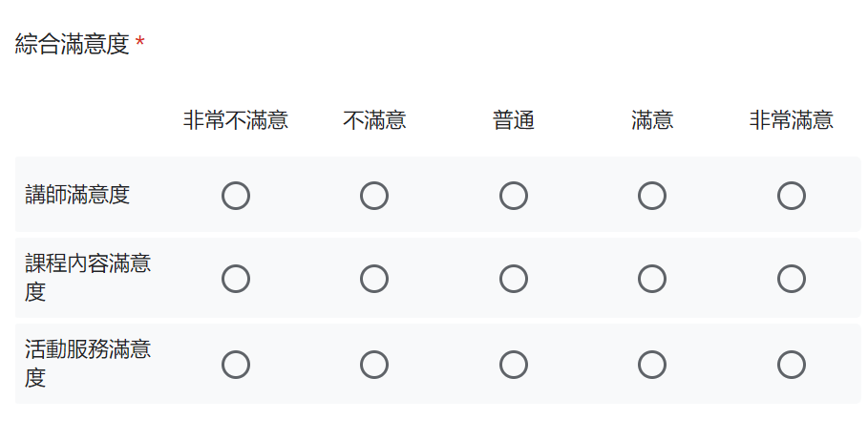The height and width of the screenshot is (441, 868).
Task: Click the 普通 column header
Action: point(514,120)
